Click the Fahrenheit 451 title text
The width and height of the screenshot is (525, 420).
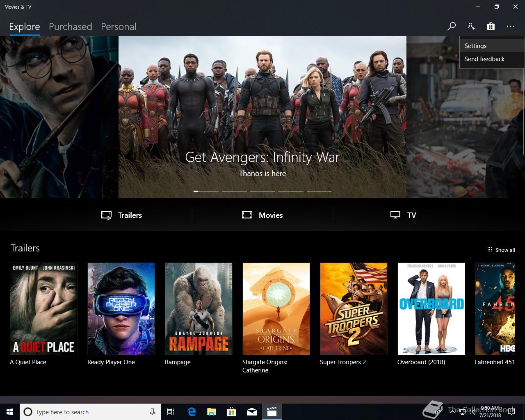click(x=495, y=362)
